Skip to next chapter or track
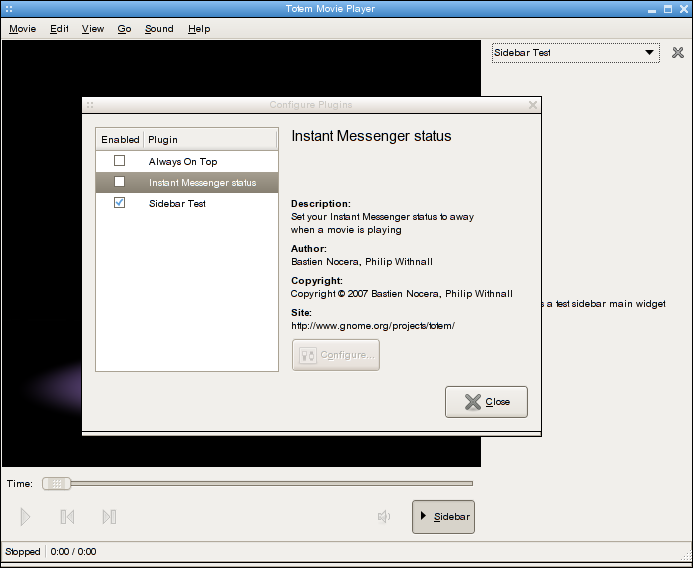Screen dimensions: 693x568 tap(109, 517)
